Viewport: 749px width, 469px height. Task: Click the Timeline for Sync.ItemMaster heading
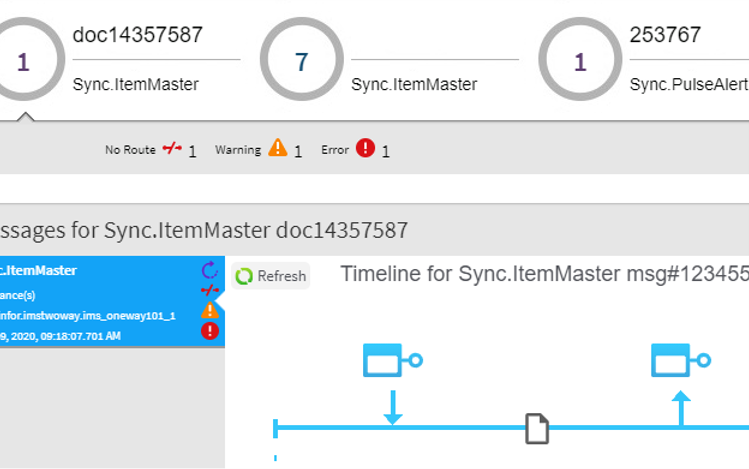tap(544, 274)
